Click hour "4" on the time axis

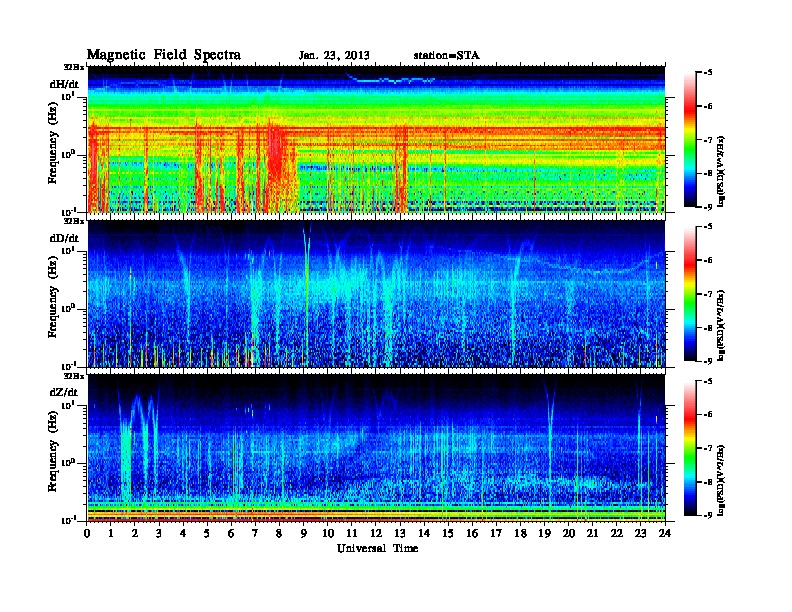tap(183, 533)
